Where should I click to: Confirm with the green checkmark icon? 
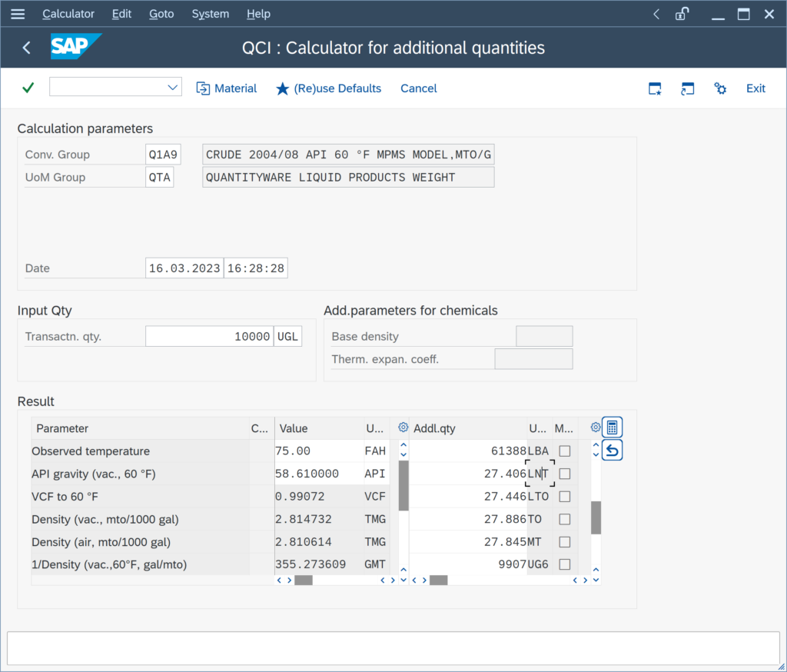28,88
